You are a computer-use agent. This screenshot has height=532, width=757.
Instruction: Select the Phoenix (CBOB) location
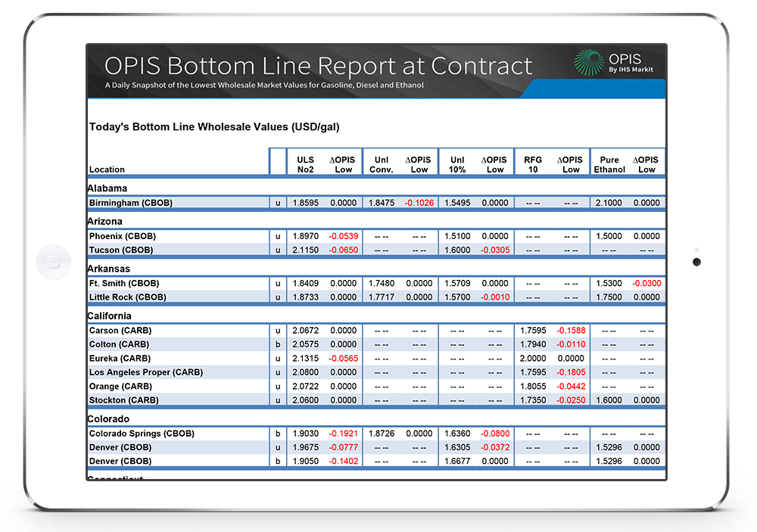(x=121, y=236)
